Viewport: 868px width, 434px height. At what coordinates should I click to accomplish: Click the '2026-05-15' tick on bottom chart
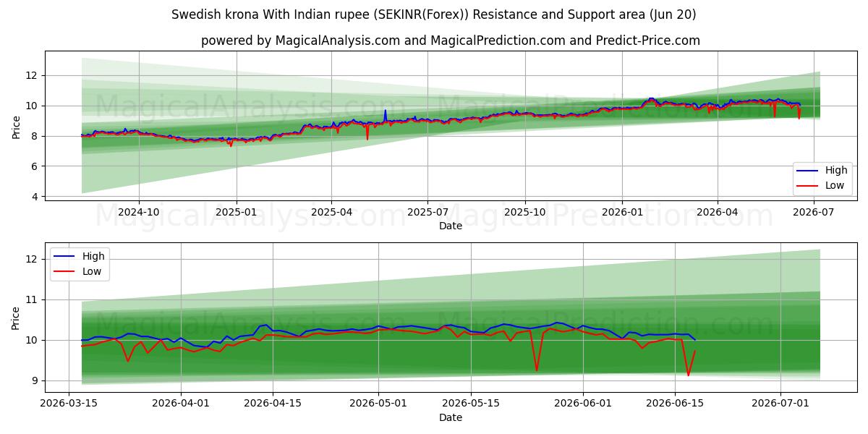[471, 404]
